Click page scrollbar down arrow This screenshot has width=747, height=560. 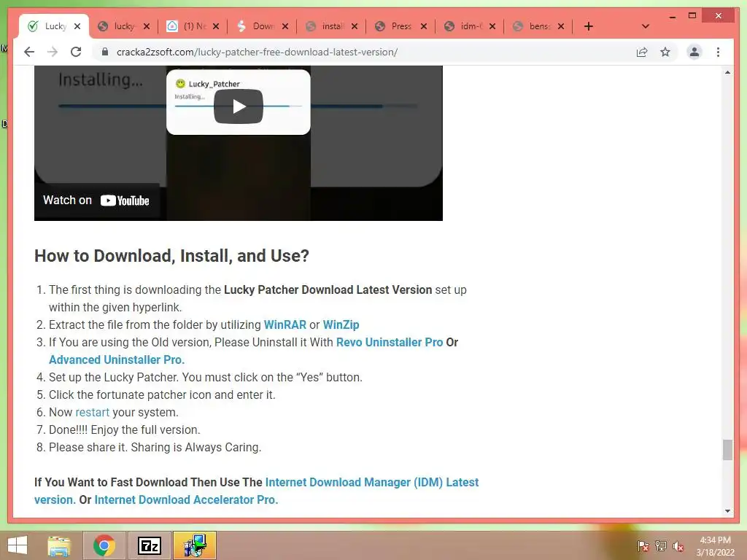727,511
